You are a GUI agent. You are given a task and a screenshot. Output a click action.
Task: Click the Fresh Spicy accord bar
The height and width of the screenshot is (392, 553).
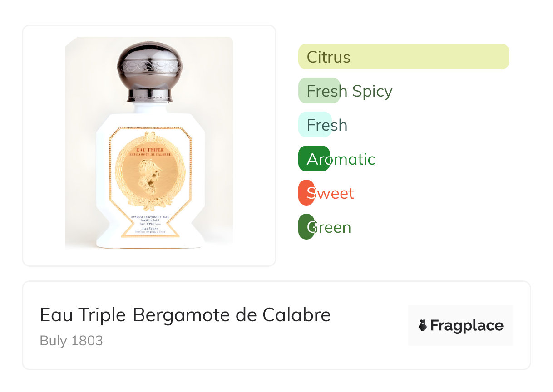point(319,91)
